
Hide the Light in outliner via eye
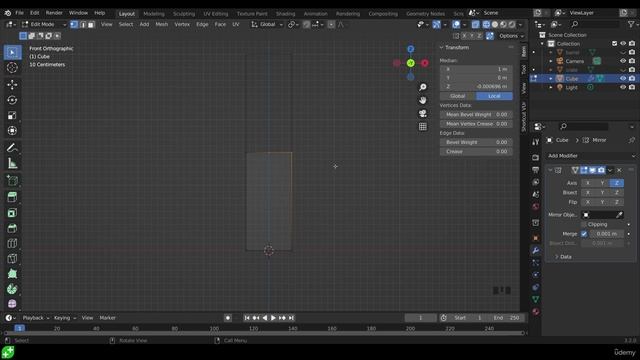(623, 87)
